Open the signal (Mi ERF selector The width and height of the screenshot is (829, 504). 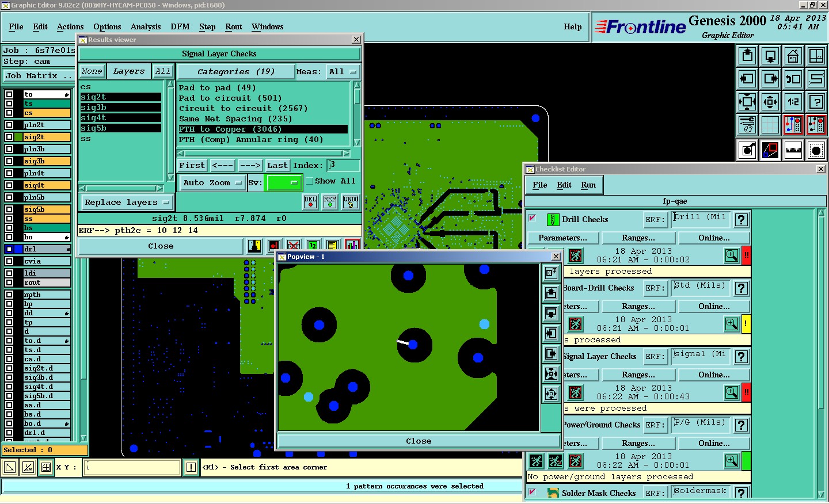tap(701, 356)
